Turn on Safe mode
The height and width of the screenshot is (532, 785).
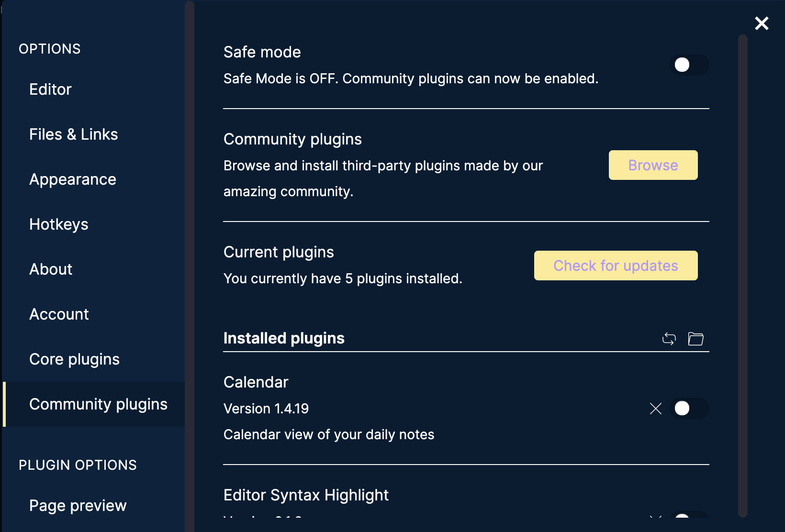tap(688, 65)
